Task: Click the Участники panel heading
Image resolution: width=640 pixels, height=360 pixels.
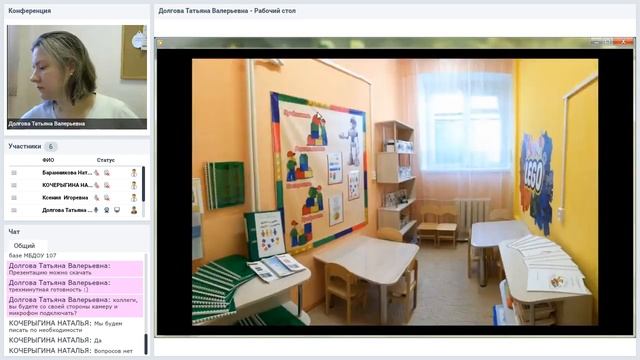Action: (x=25, y=146)
